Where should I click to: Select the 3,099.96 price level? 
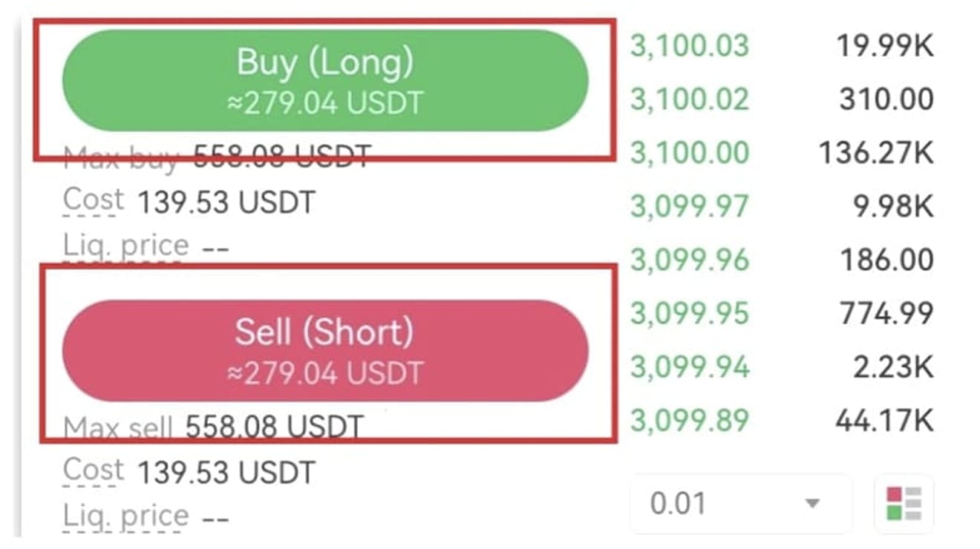click(690, 260)
